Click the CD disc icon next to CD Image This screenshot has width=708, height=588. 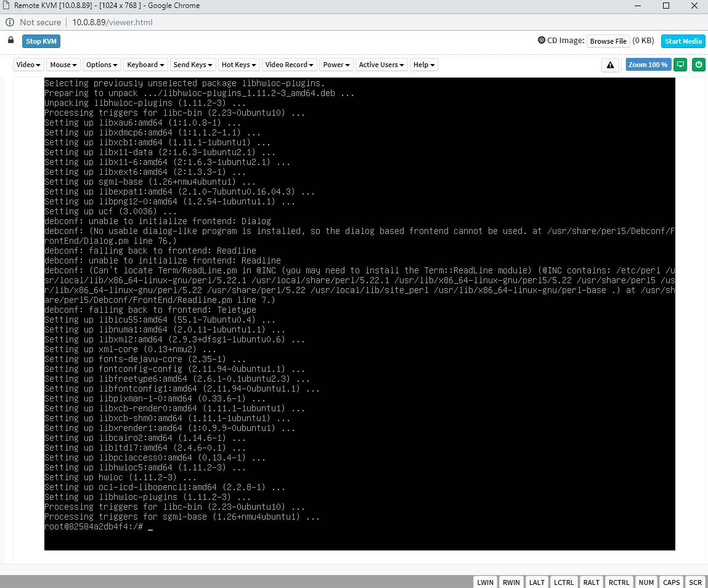(x=542, y=40)
